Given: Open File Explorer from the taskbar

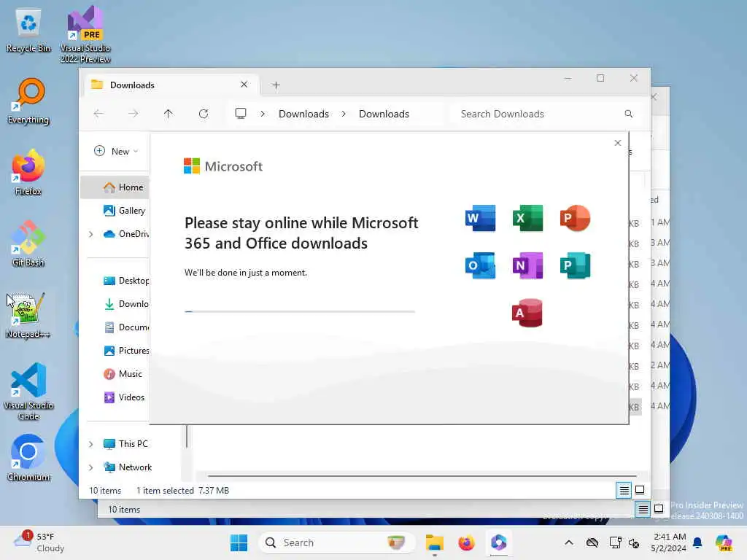Looking at the screenshot, I should (x=435, y=542).
